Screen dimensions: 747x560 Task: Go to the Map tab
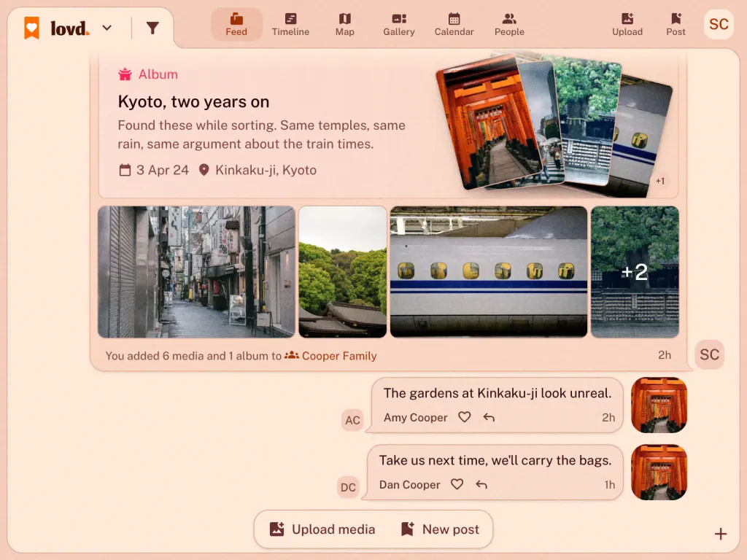coord(345,25)
